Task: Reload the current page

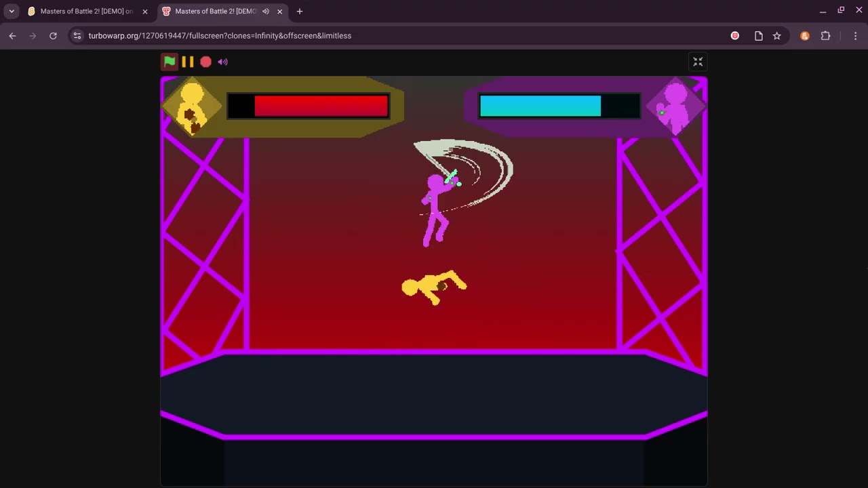Action: [x=53, y=36]
